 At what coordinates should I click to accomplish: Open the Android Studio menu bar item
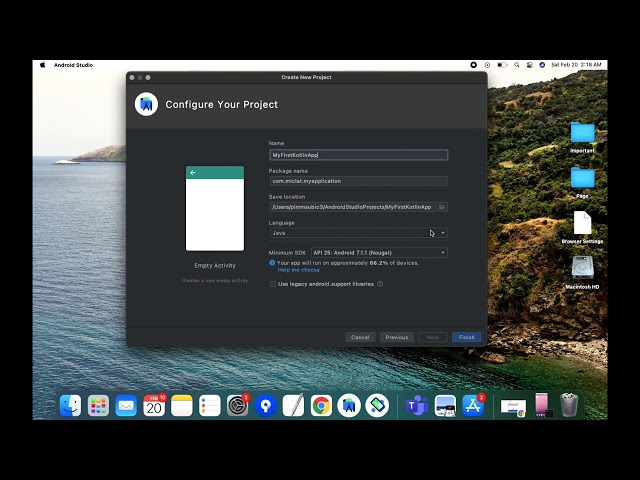point(73,65)
